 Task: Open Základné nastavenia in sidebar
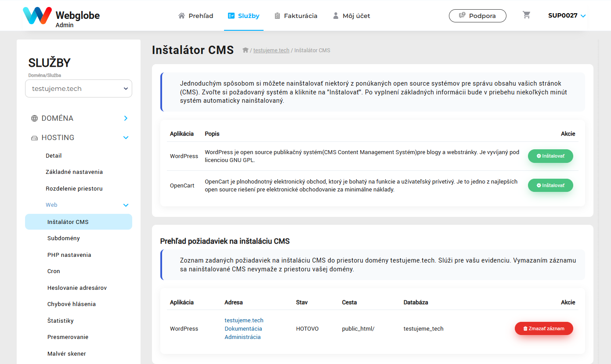tap(74, 172)
